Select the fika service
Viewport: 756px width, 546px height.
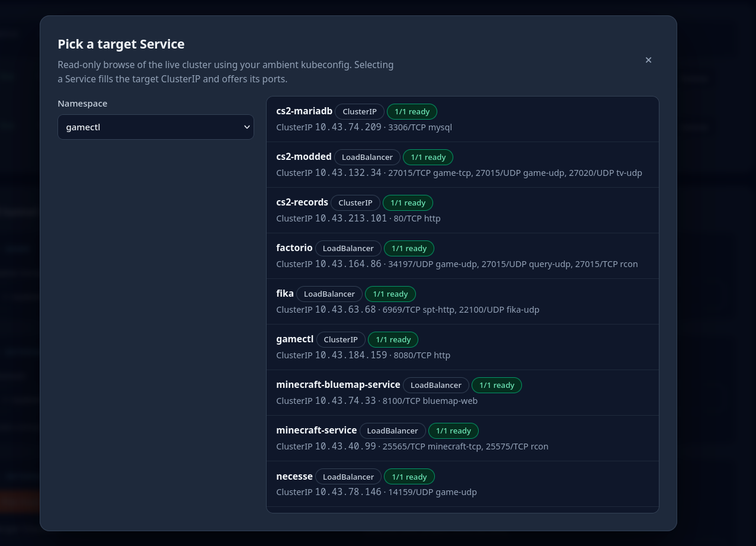point(463,301)
